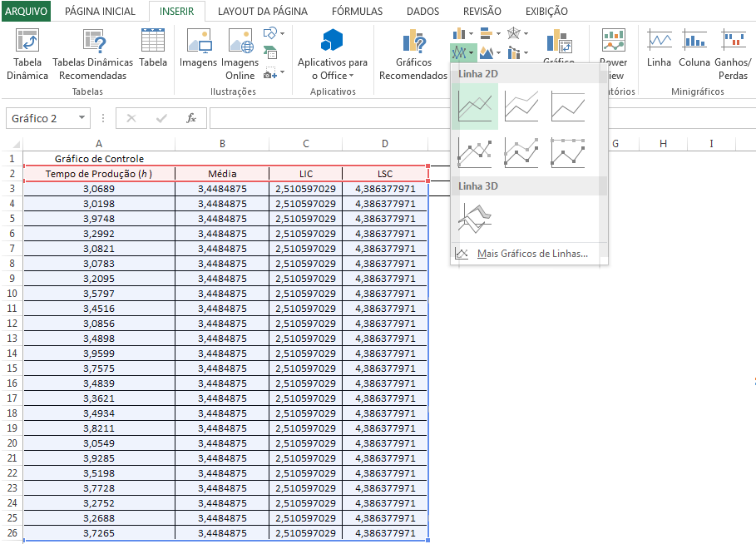Image resolution: width=756 pixels, height=544 pixels.
Task: Click Mais Gráficos de Linhas...
Action: [x=533, y=254]
